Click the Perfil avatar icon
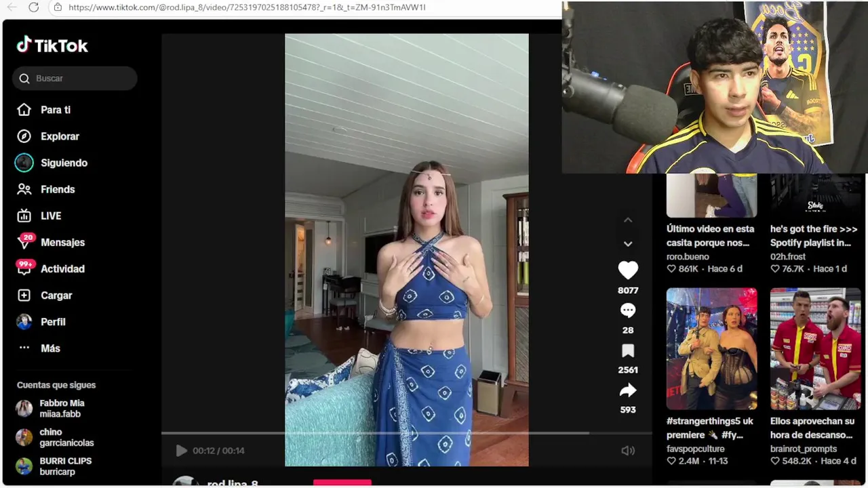Image resolution: width=868 pixels, height=488 pixels. (24, 322)
